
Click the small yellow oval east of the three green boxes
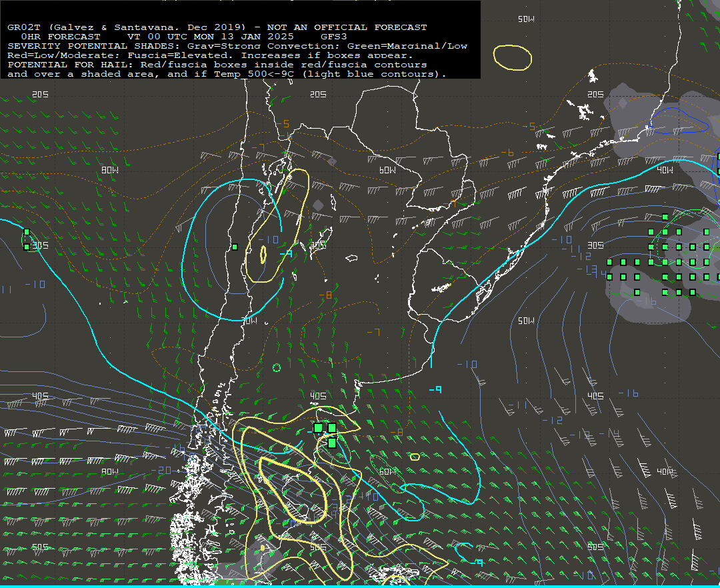[x=415, y=457]
